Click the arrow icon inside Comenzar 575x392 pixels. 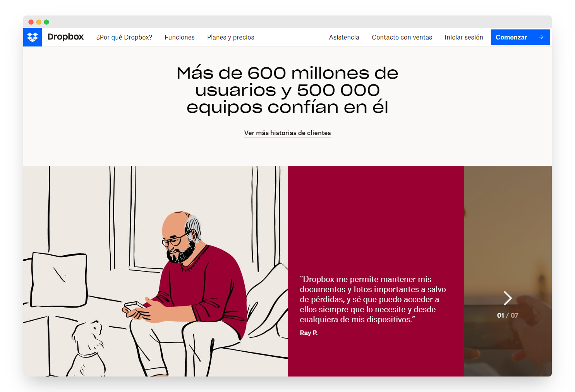pos(541,37)
